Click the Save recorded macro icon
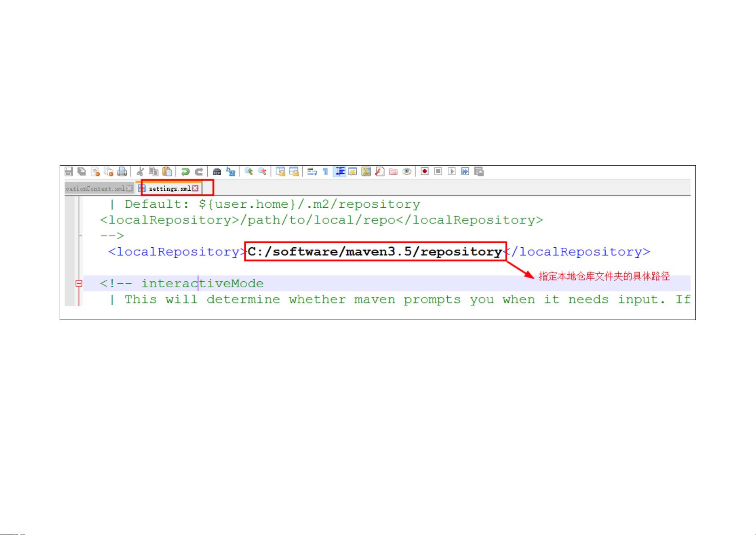The height and width of the screenshot is (535, 756). click(x=479, y=171)
